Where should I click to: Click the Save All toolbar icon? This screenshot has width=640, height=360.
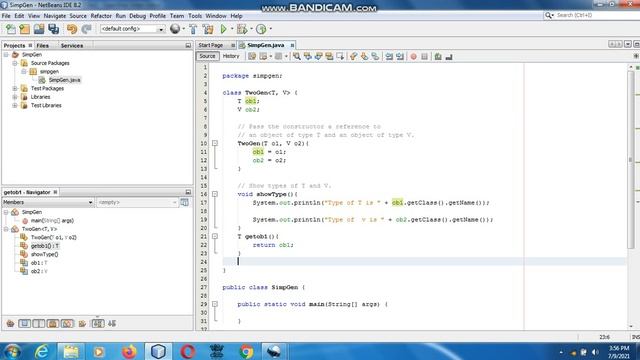click(53, 29)
